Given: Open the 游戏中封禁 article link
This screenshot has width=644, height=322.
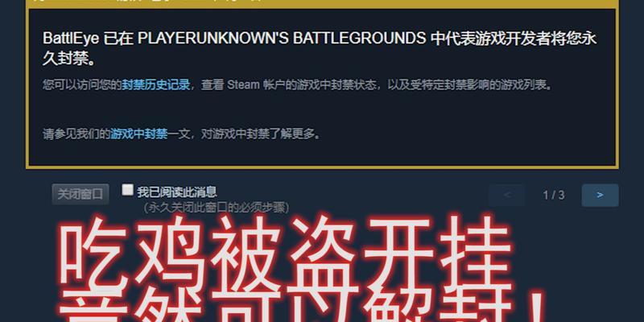Looking at the screenshot, I should point(138,134).
